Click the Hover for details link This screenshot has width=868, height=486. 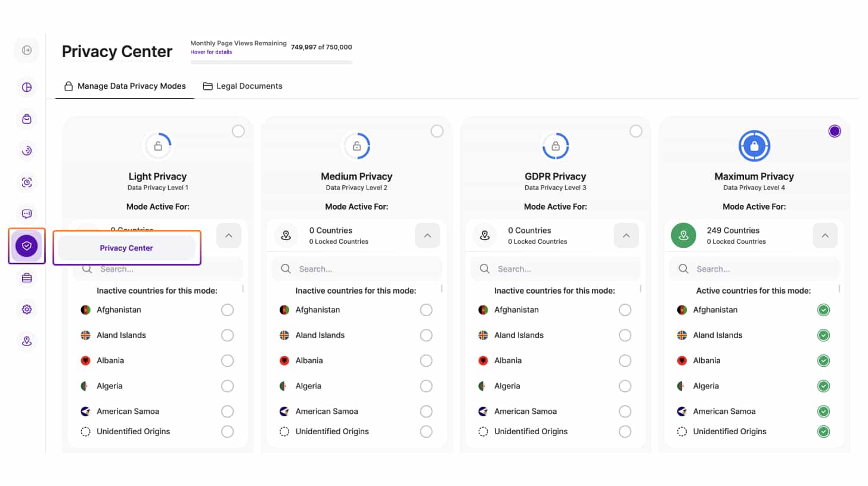tap(211, 52)
